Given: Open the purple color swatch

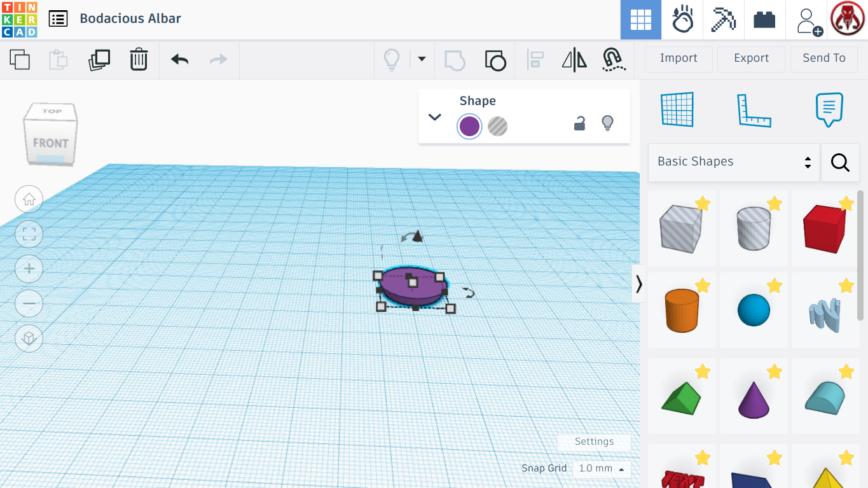Looking at the screenshot, I should (x=469, y=126).
